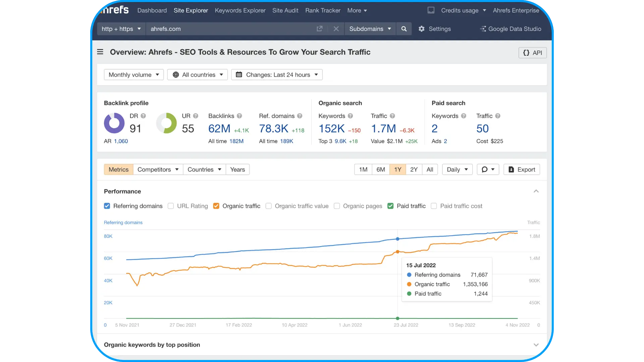This screenshot has width=644, height=362.
Task: Click the ahrefs.com URL input field
Action: (230, 29)
